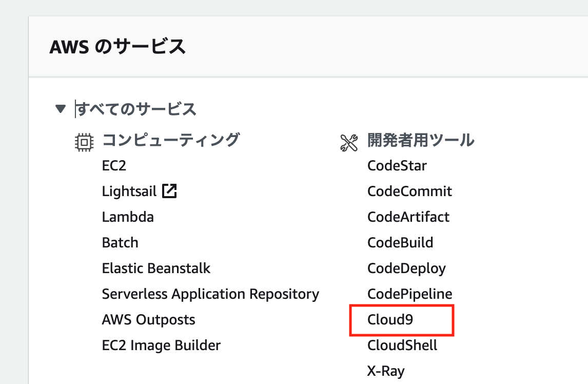This screenshot has width=588, height=384.
Task: Open CodeCommit from developer tools
Action: pos(409,191)
